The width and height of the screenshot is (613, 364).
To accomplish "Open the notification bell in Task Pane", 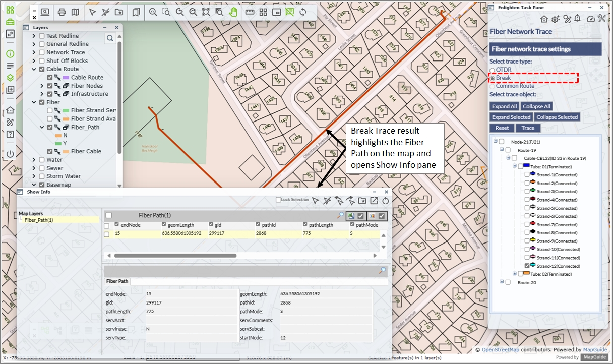I will (577, 19).
